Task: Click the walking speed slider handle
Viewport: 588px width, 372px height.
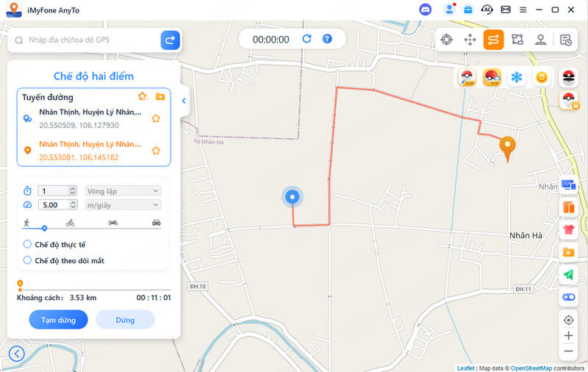Action: point(44,228)
